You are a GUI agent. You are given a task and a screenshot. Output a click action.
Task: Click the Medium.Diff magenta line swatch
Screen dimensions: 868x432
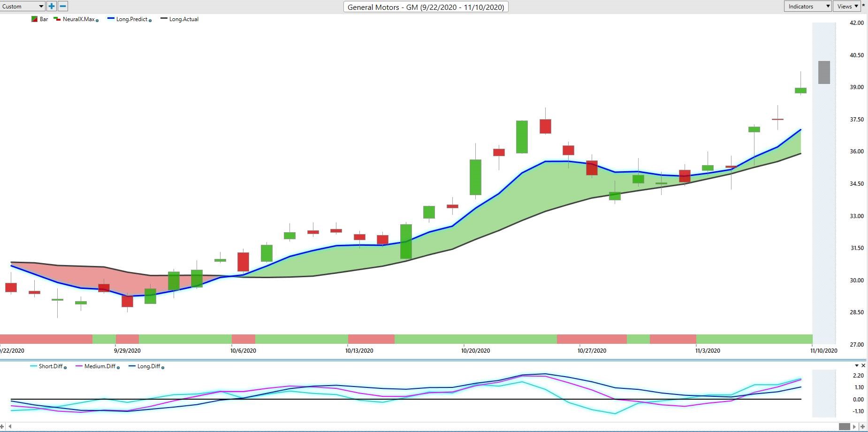78,366
